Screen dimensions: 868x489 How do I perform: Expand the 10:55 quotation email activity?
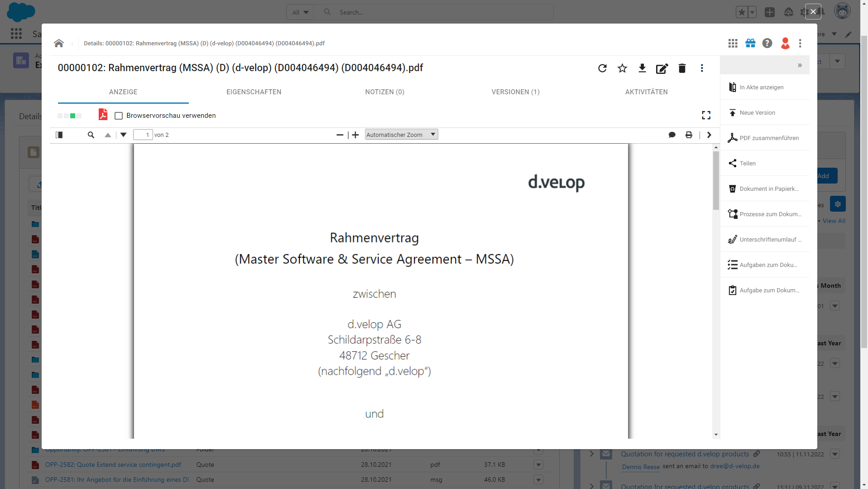coord(591,454)
